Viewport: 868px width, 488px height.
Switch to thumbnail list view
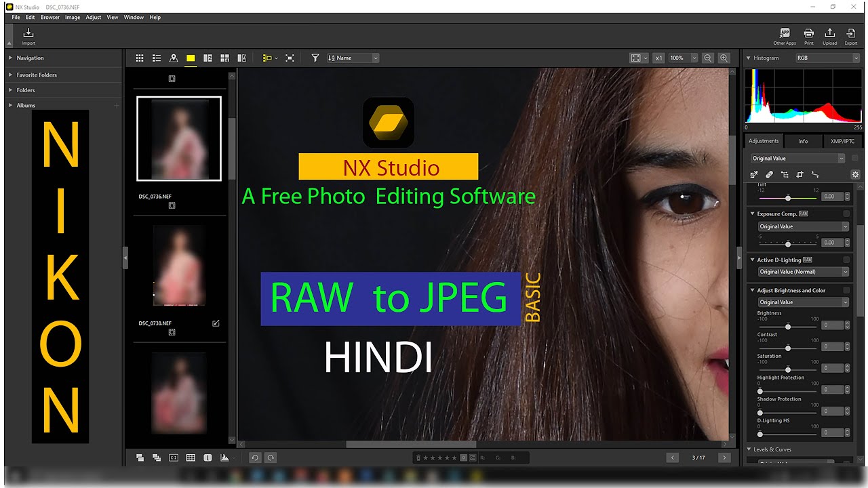click(x=157, y=58)
